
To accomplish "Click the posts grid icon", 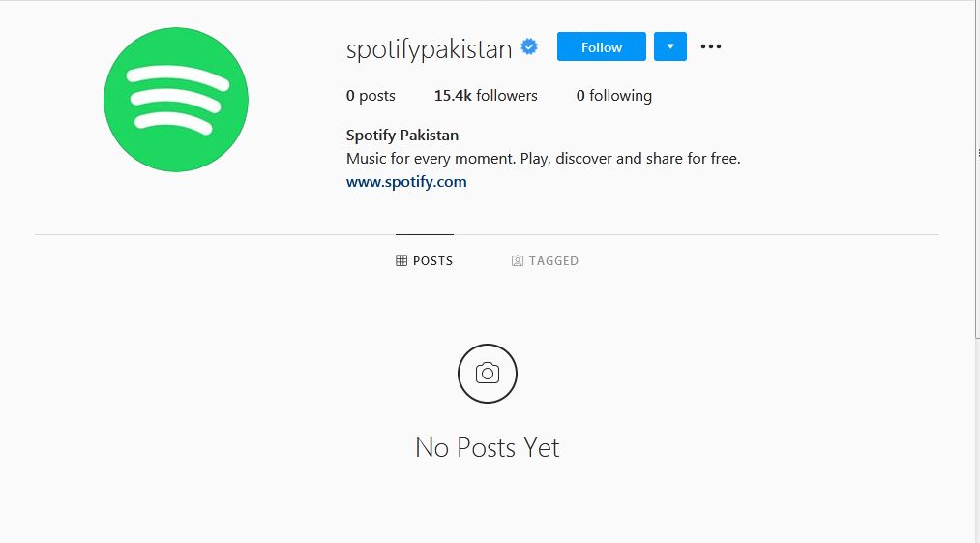I will [401, 261].
